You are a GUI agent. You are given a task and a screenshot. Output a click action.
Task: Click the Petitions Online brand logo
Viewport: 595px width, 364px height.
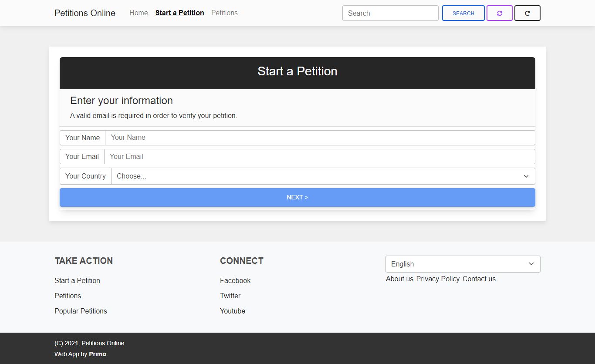tap(85, 13)
